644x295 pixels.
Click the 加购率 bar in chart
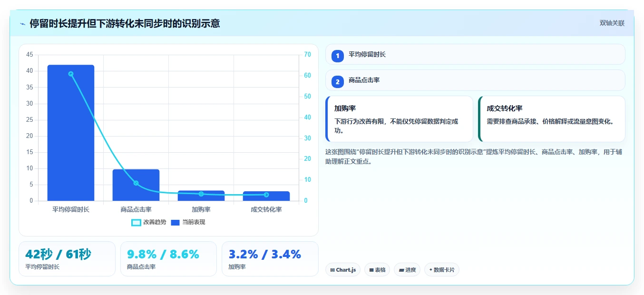tap(201, 196)
